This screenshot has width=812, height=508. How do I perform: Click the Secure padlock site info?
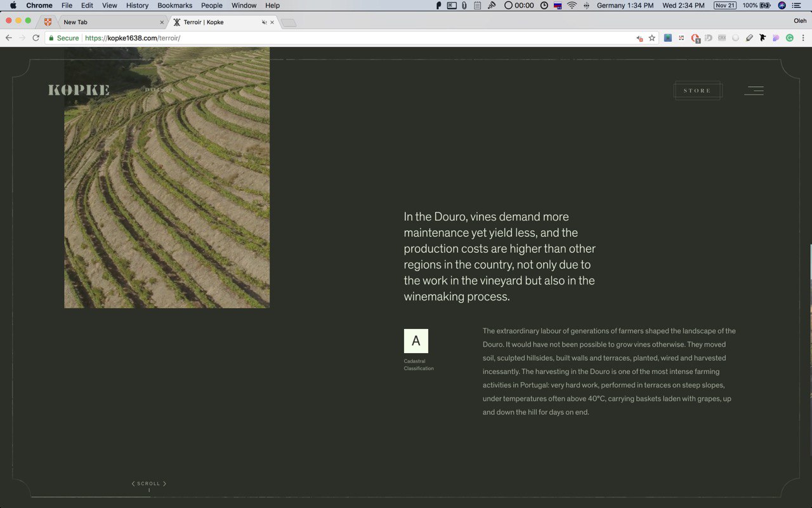click(x=64, y=38)
